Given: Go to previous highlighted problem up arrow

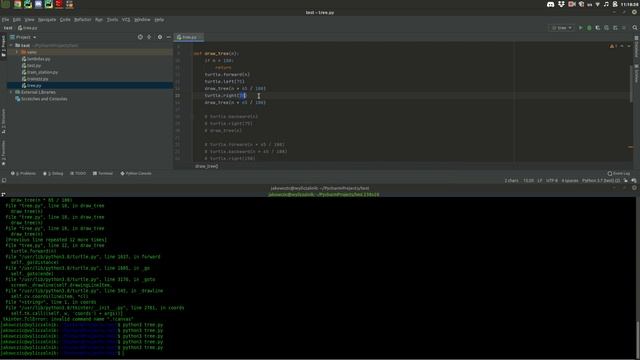Looking at the screenshot, I should click(622, 46).
